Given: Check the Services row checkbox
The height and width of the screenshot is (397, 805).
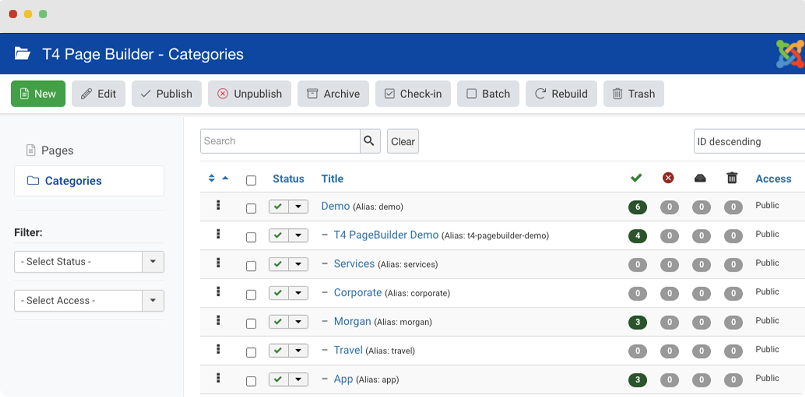Looking at the screenshot, I should [x=251, y=266].
